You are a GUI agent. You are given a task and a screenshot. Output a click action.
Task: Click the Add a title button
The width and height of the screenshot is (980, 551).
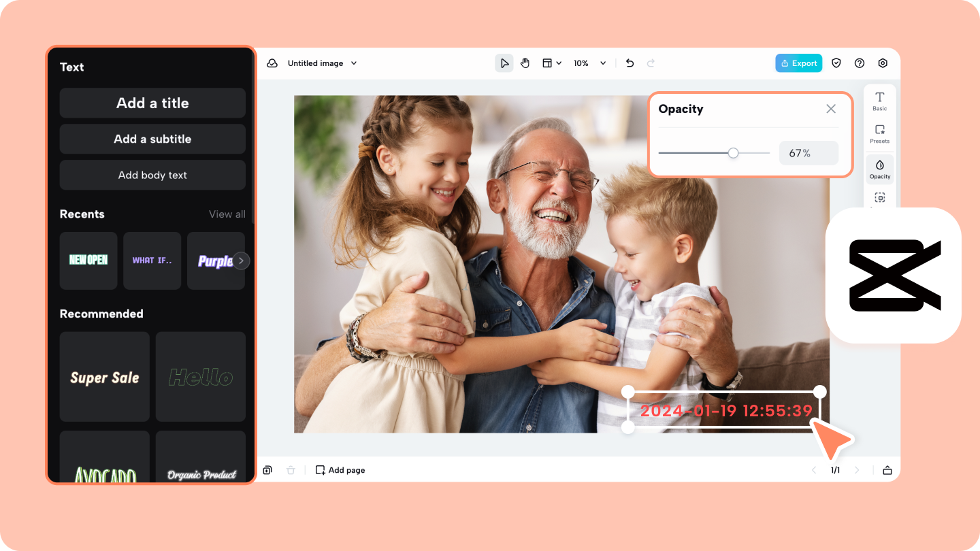click(152, 103)
